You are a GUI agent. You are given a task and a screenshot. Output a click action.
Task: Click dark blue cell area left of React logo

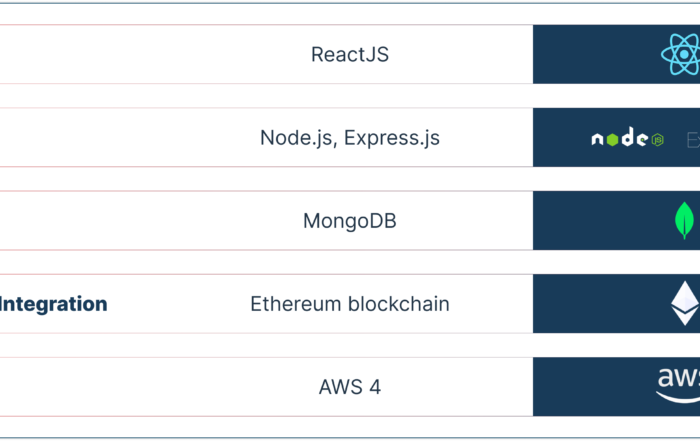596,54
